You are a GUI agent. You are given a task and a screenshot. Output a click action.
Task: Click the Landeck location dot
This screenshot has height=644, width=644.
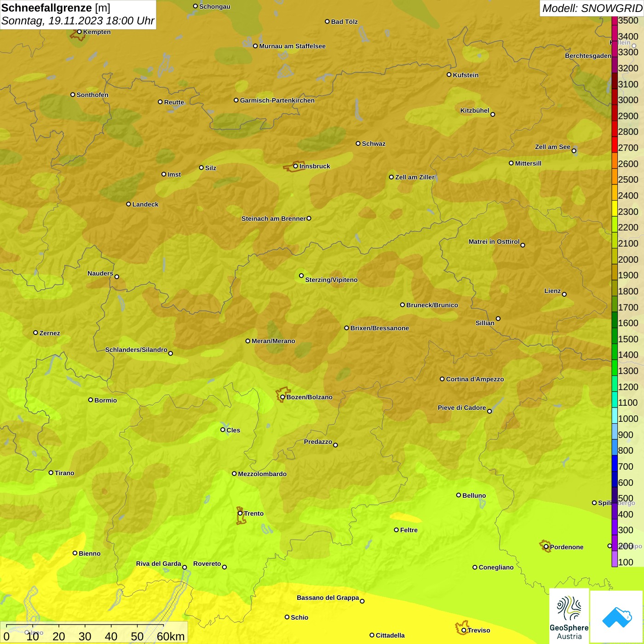(129, 204)
